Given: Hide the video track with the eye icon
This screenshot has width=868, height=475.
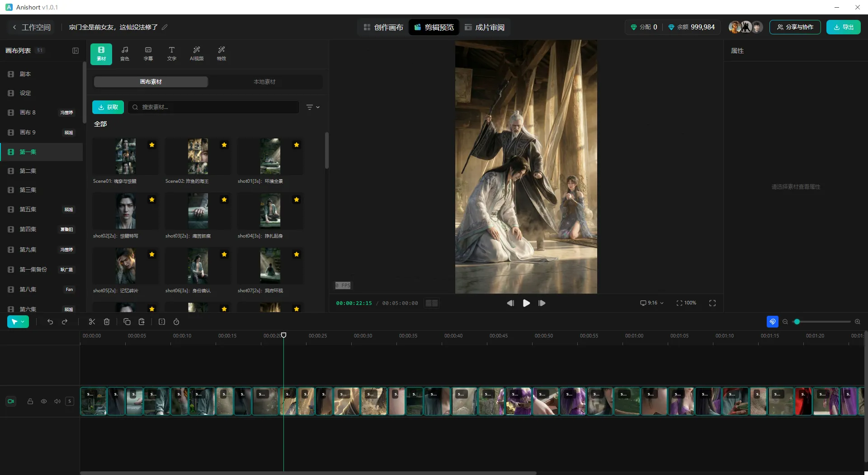Looking at the screenshot, I should coord(44,401).
